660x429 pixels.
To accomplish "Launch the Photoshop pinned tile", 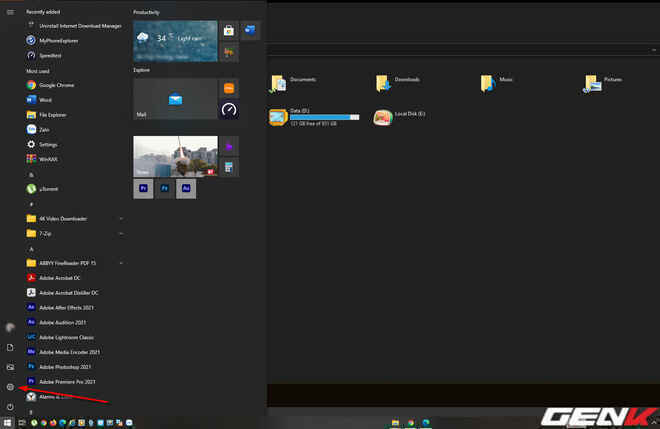I will [165, 188].
